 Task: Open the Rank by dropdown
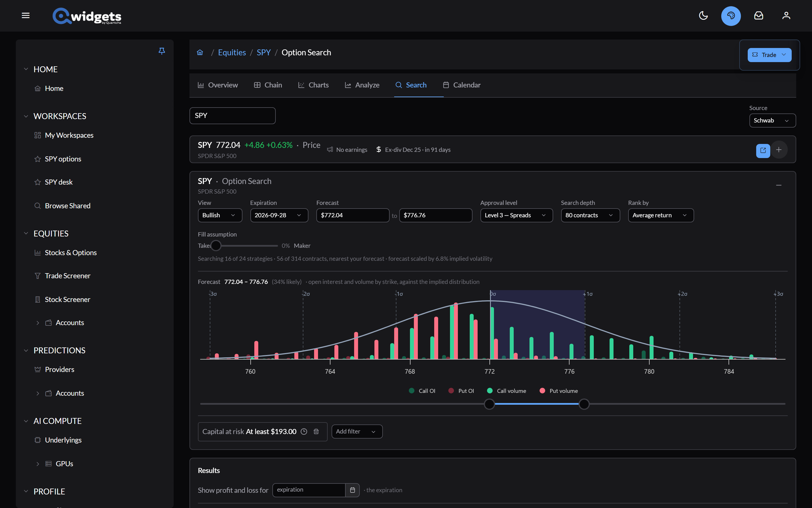point(661,215)
